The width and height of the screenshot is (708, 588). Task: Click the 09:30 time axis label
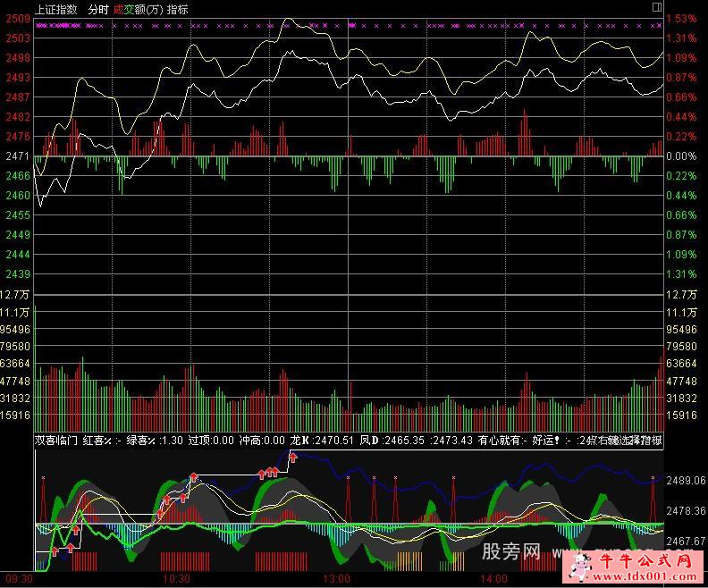click(x=19, y=579)
